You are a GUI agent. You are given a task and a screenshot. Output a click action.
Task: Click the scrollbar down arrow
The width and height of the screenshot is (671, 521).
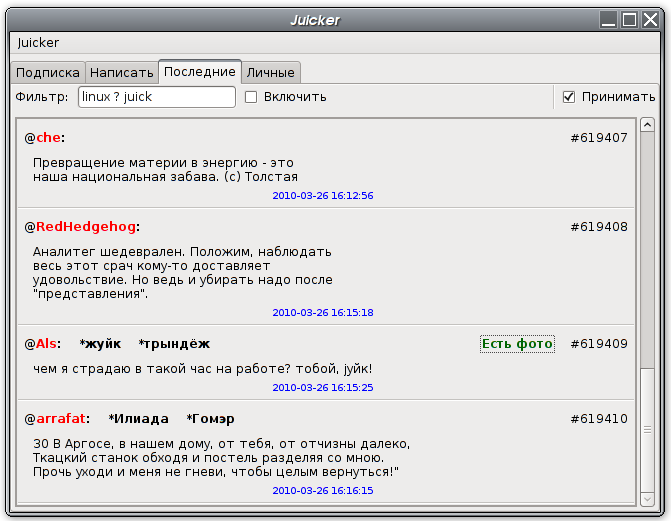[647, 497]
